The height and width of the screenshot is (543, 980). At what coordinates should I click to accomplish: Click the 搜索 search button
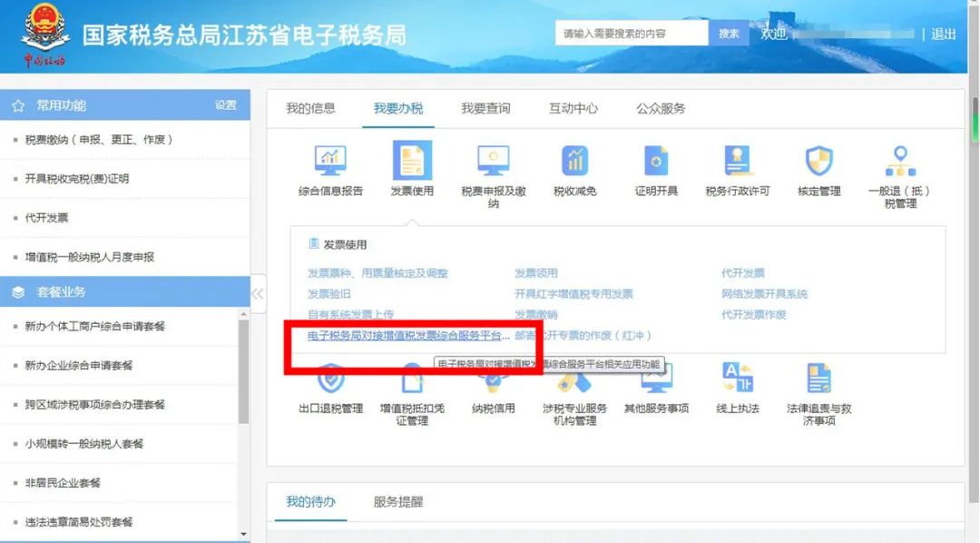click(729, 34)
